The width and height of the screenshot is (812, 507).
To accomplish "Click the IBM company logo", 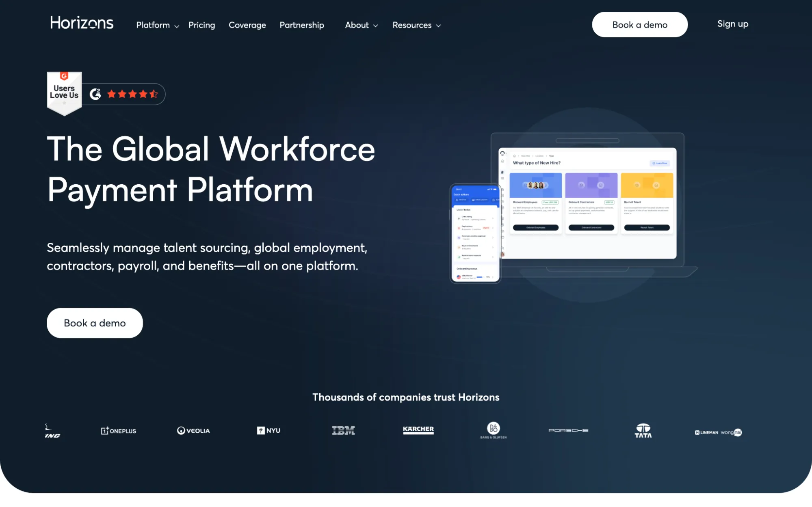I will click(x=343, y=431).
